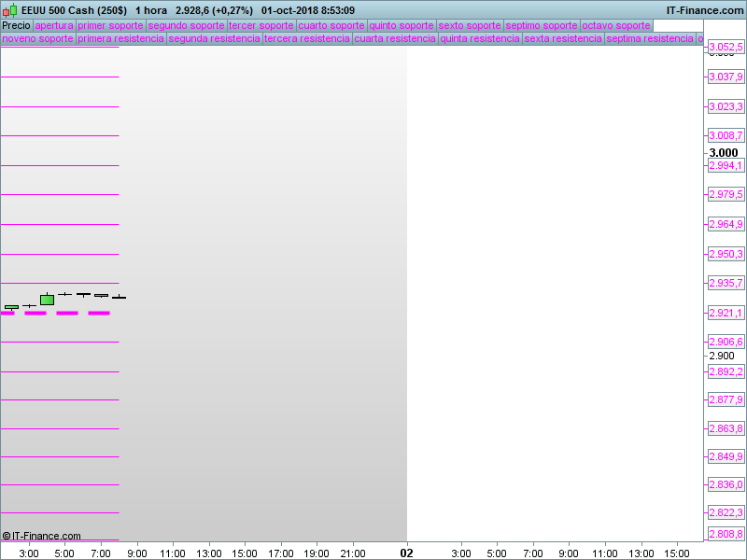Image resolution: width=747 pixels, height=560 pixels.
Task: Open the octavo soporte indicator label
Action: (615, 25)
